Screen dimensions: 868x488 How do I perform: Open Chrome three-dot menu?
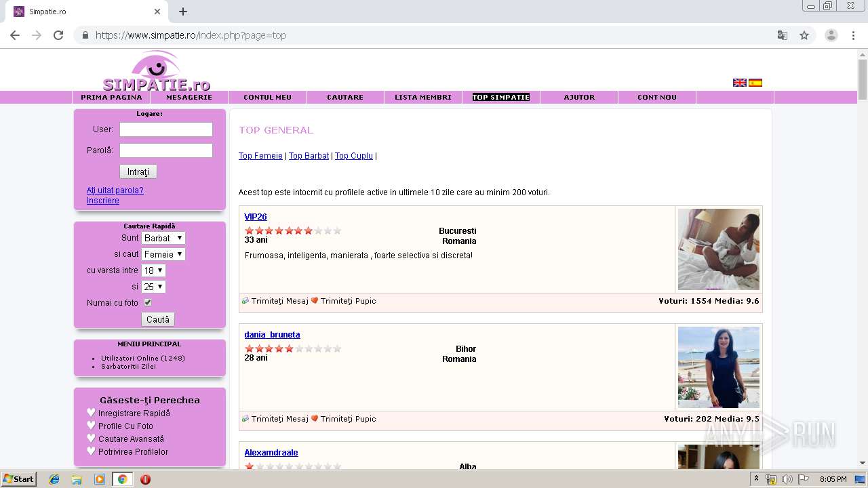(853, 35)
